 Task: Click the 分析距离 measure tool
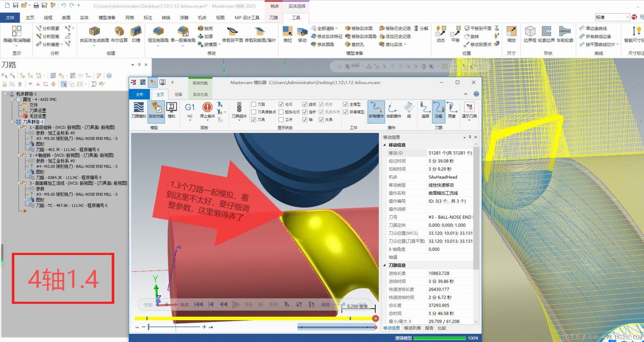[x=48, y=37]
